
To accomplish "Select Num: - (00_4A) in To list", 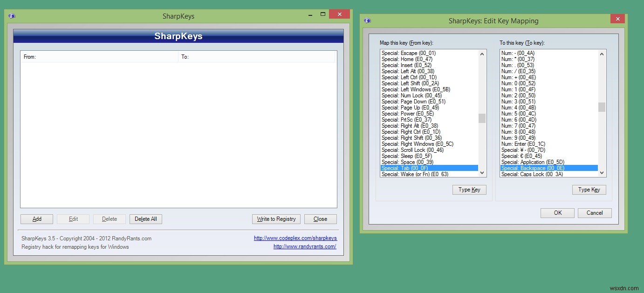I will [549, 53].
